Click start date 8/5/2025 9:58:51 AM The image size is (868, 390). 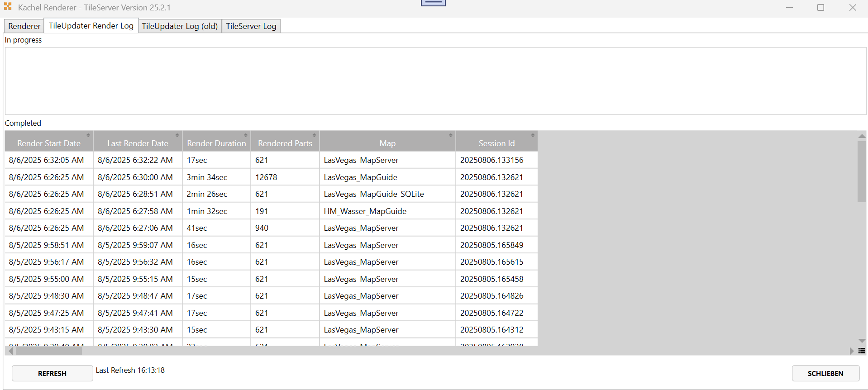[x=49, y=245]
